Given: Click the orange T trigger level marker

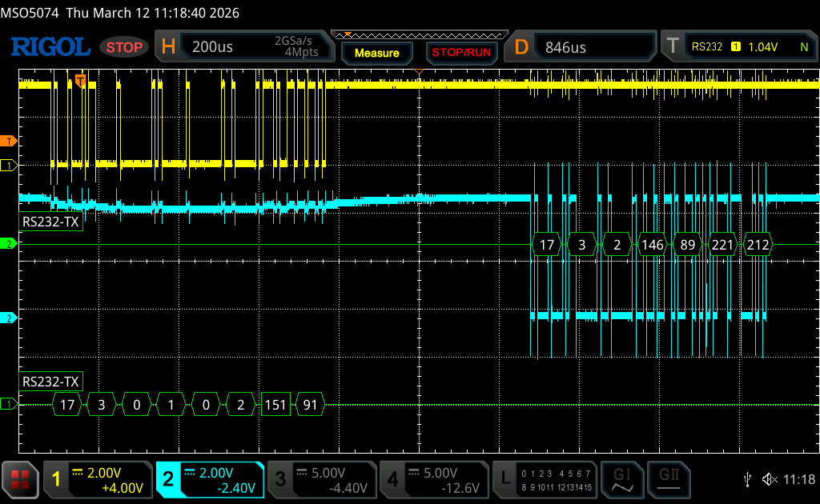Looking at the screenshot, I should pos(9,141).
